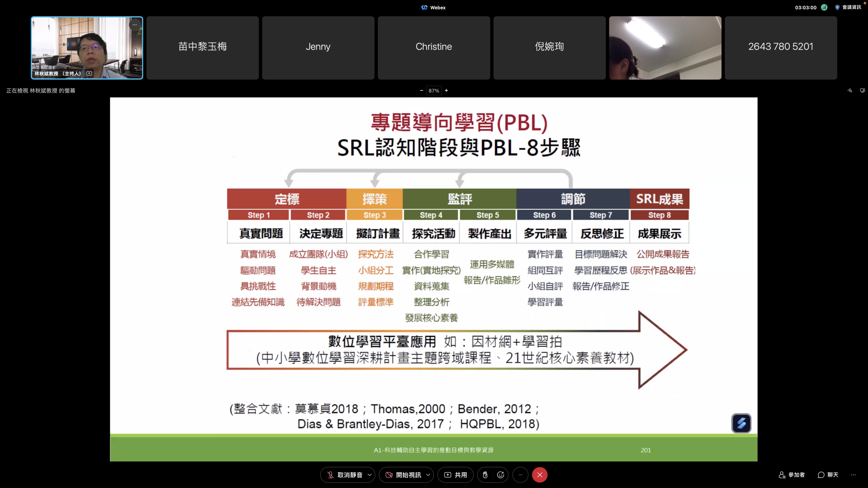Viewport: 868px width, 488px height.
Task: Zoom in shared screen with plus button
Action: pos(447,90)
